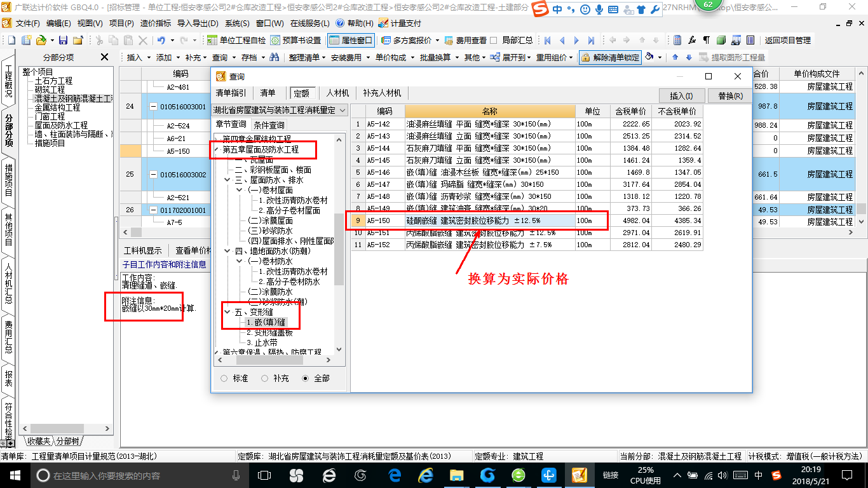Open the 插入 dropdown in toolbar
The width and height of the screenshot is (868, 488).
[x=139, y=57]
